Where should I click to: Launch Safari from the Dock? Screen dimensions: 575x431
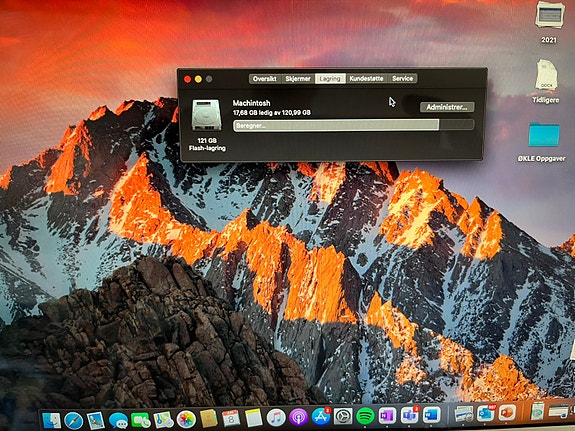click(x=73, y=420)
